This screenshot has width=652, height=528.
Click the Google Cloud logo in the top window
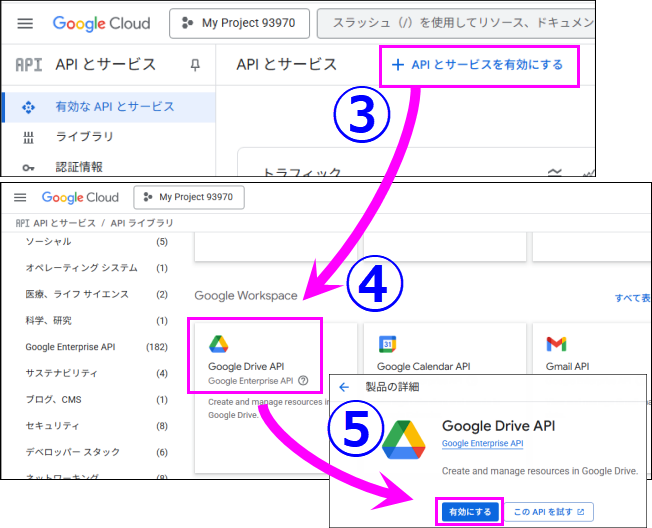(101, 23)
